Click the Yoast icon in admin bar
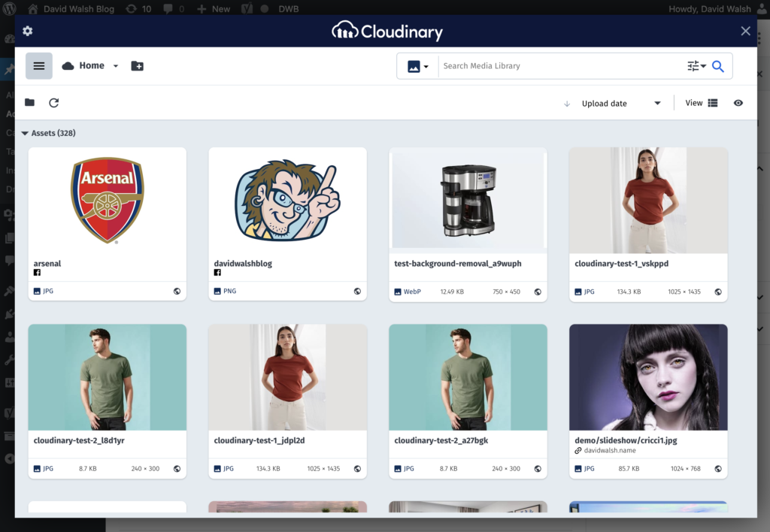The height and width of the screenshot is (532, 770). [247, 9]
